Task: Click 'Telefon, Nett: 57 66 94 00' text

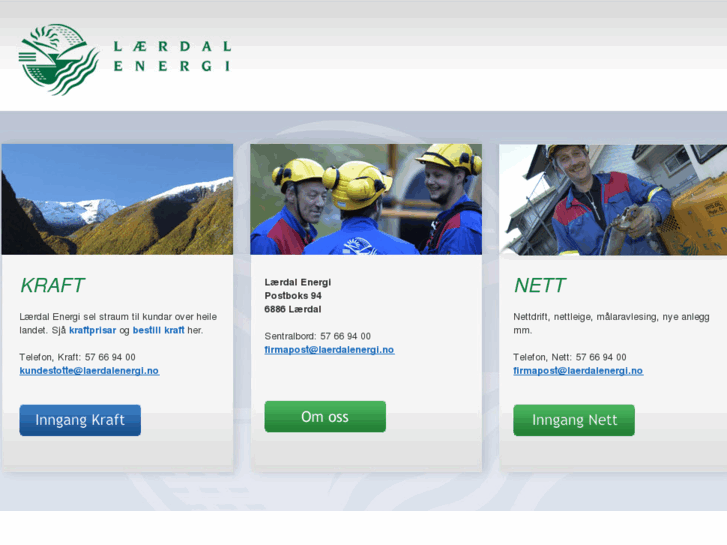Action: [570, 357]
